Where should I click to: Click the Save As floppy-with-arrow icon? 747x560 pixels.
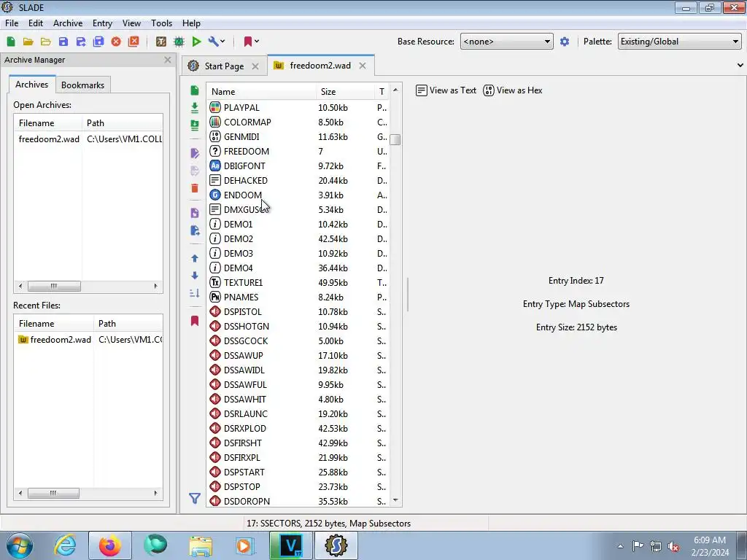(x=81, y=42)
